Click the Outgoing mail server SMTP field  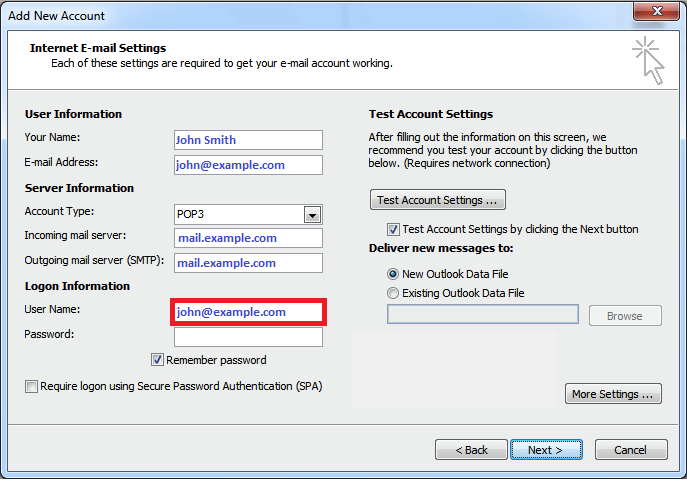coord(248,263)
